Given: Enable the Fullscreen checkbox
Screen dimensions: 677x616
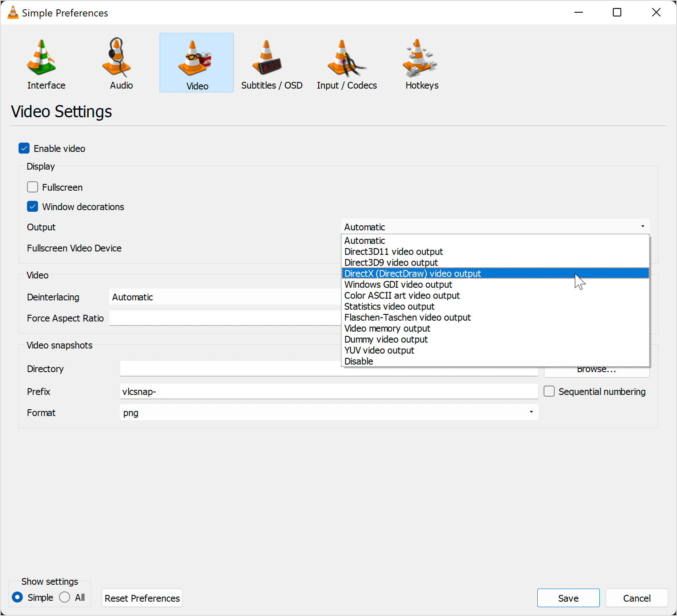Looking at the screenshot, I should pyautogui.click(x=32, y=187).
